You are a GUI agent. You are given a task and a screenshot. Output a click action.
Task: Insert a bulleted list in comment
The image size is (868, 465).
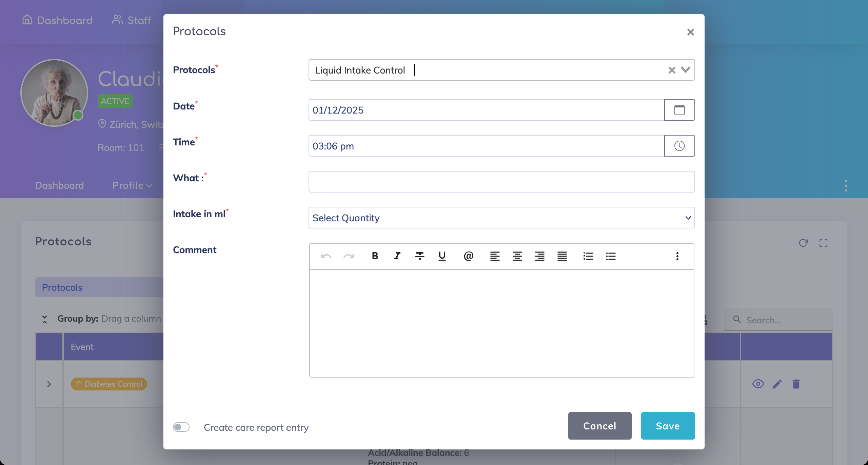(x=611, y=256)
